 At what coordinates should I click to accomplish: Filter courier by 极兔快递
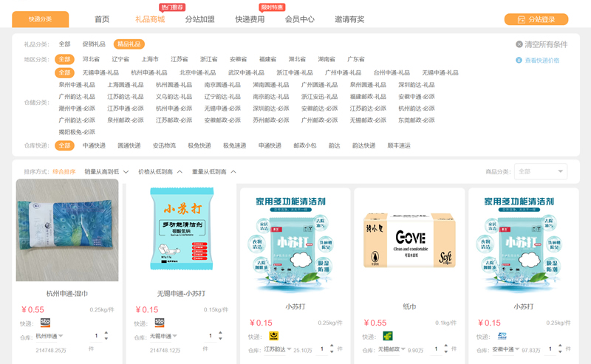[199, 145]
